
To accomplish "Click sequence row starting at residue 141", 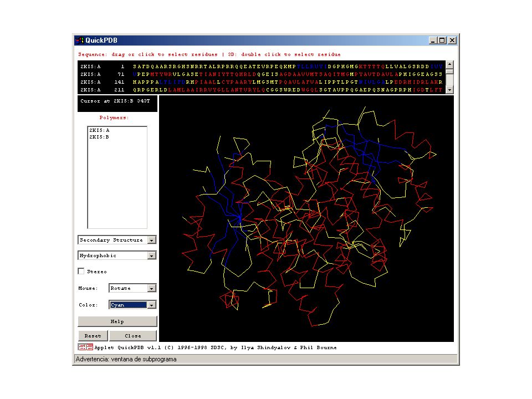I will [261, 82].
